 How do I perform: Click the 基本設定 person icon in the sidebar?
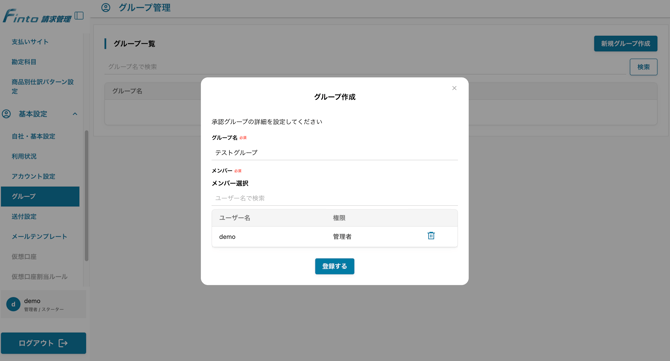(6, 114)
